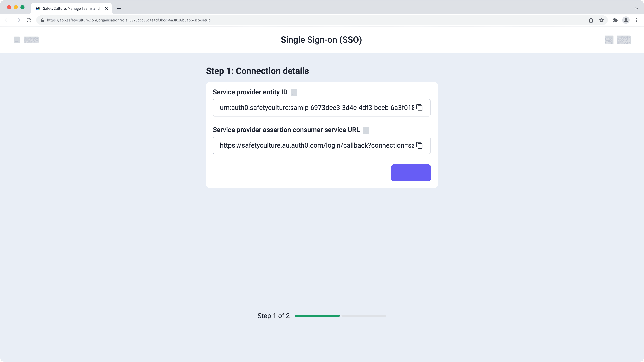644x362 pixels.
Task: Reload the SSO setup page
Action: point(29,20)
